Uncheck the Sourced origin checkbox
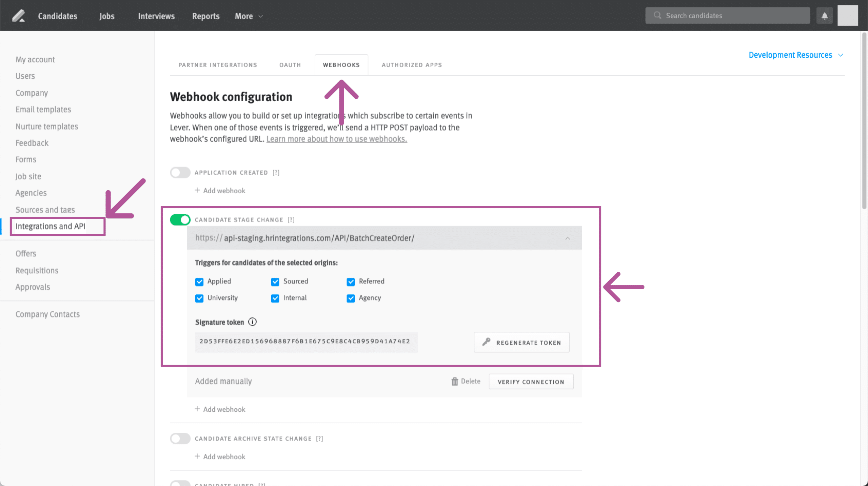This screenshot has width=868, height=486. [275, 282]
